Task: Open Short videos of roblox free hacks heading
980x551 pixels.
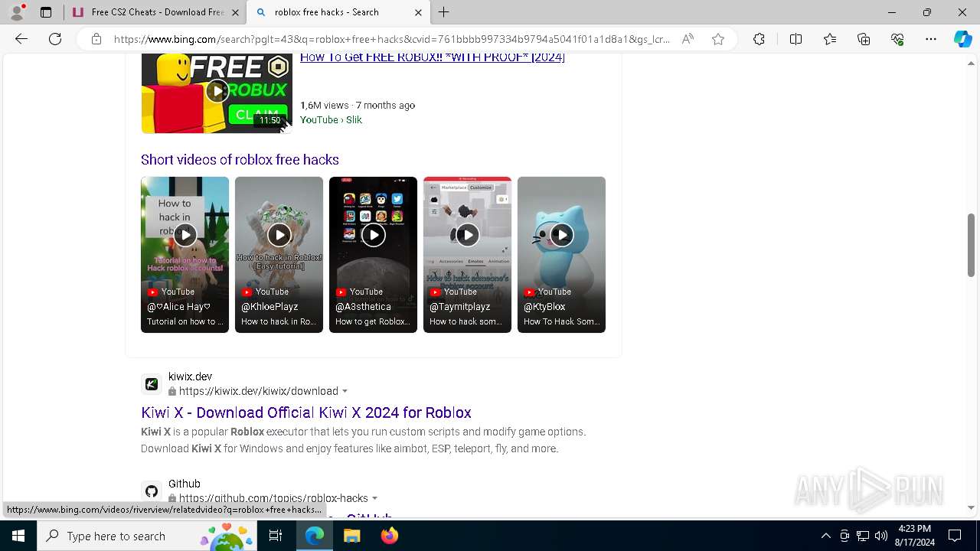Action: pyautogui.click(x=240, y=159)
